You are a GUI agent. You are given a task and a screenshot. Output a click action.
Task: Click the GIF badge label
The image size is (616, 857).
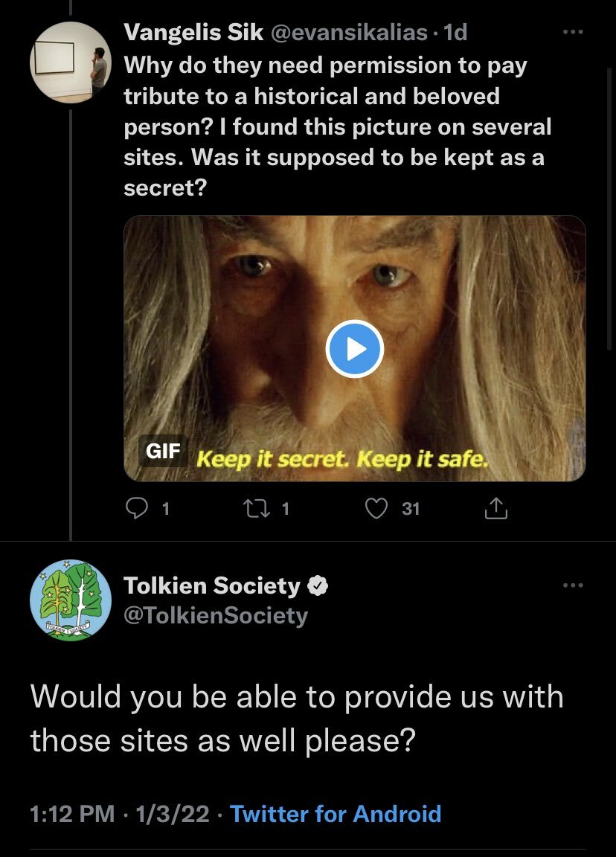(163, 452)
